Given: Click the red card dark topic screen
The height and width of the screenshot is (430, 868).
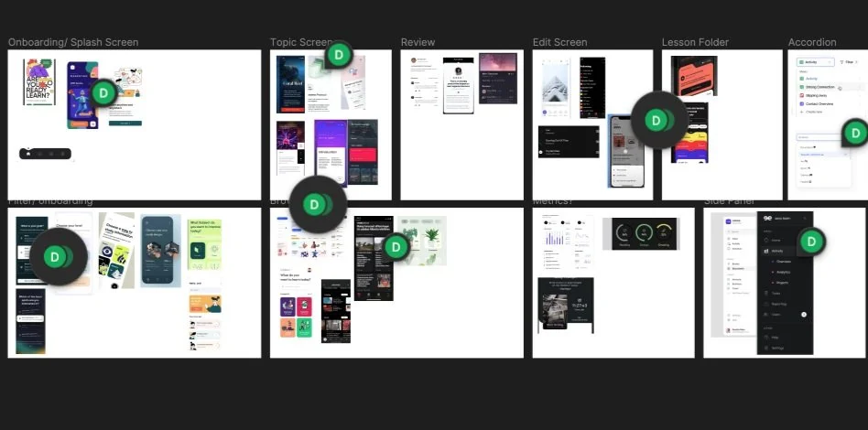Looking at the screenshot, I should (363, 153).
